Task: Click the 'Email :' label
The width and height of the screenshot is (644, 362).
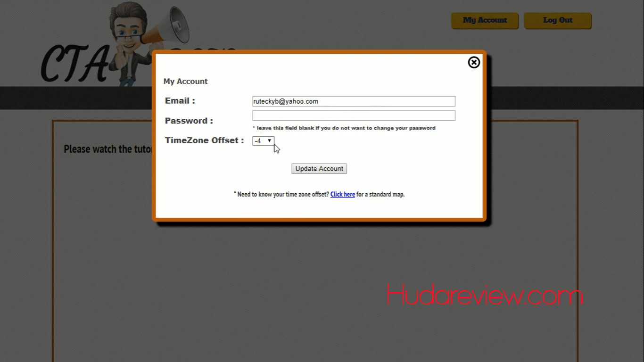Action: [x=180, y=101]
